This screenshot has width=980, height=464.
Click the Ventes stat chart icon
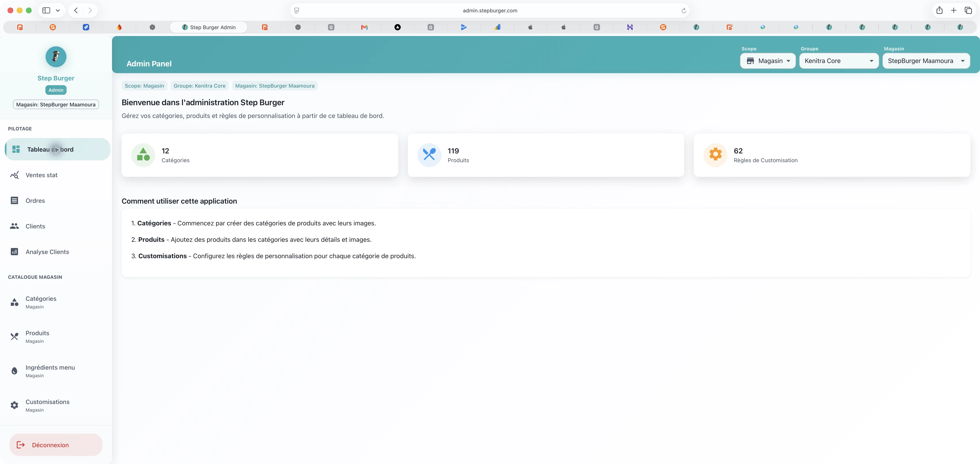coord(14,175)
